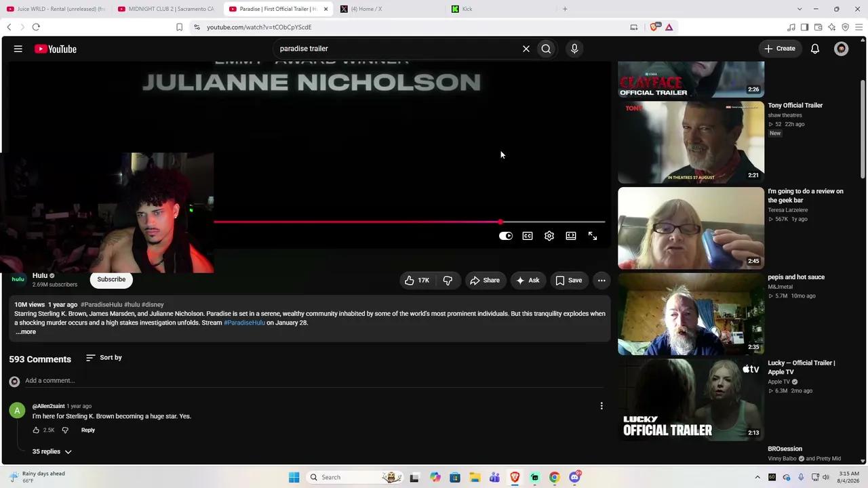868x488 pixels.
Task: Save the video to a playlist
Action: 569,281
